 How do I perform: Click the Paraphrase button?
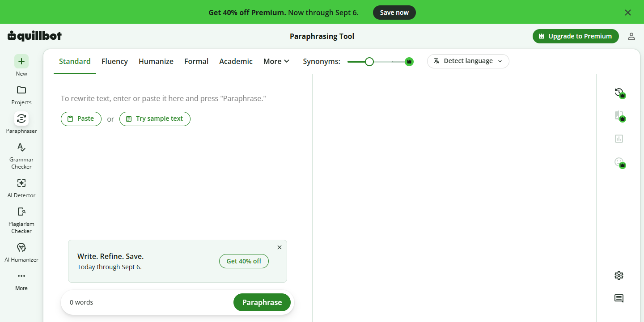coord(262,302)
